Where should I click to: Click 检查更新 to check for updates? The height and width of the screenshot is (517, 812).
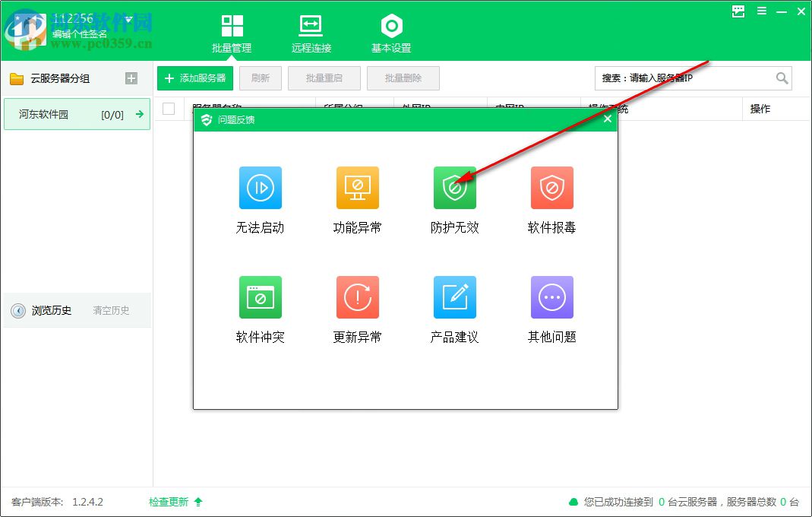169,503
